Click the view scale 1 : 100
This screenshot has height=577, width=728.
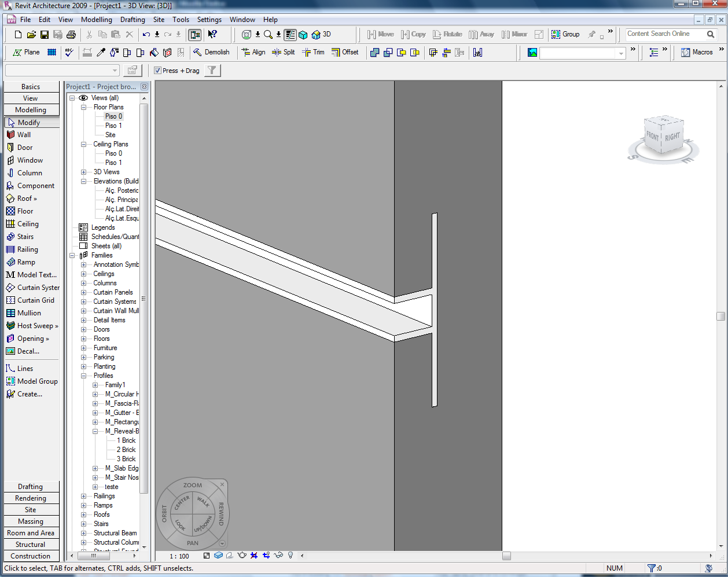(x=179, y=556)
